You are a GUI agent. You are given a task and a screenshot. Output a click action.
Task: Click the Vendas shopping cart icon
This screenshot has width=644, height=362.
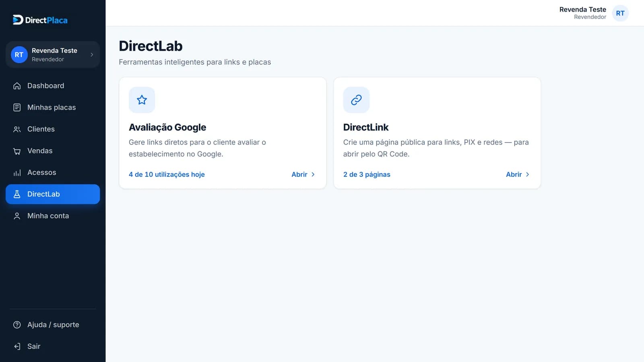tap(17, 151)
